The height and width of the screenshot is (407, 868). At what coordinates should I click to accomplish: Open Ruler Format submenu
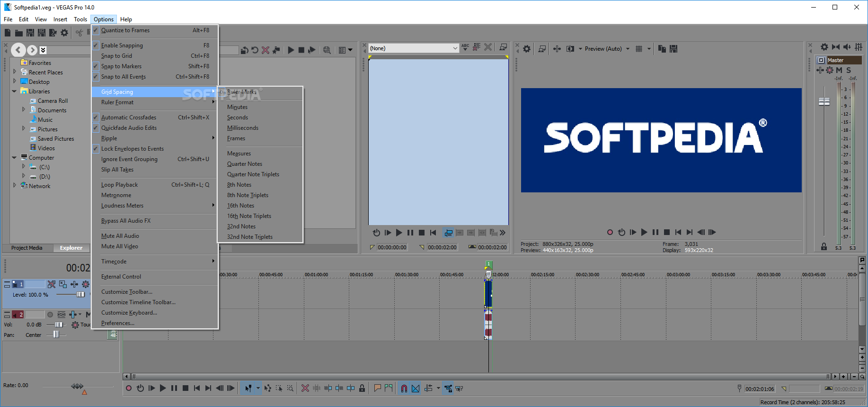tap(155, 102)
